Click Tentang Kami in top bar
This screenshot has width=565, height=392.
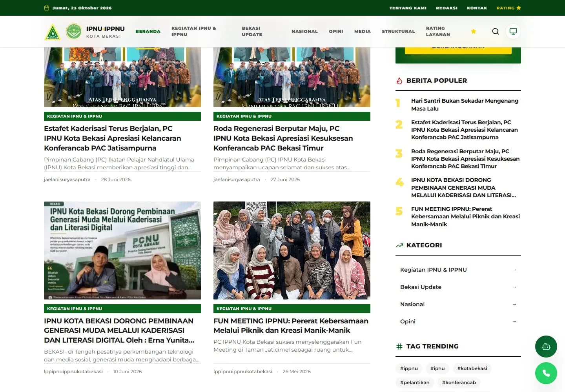click(x=408, y=8)
